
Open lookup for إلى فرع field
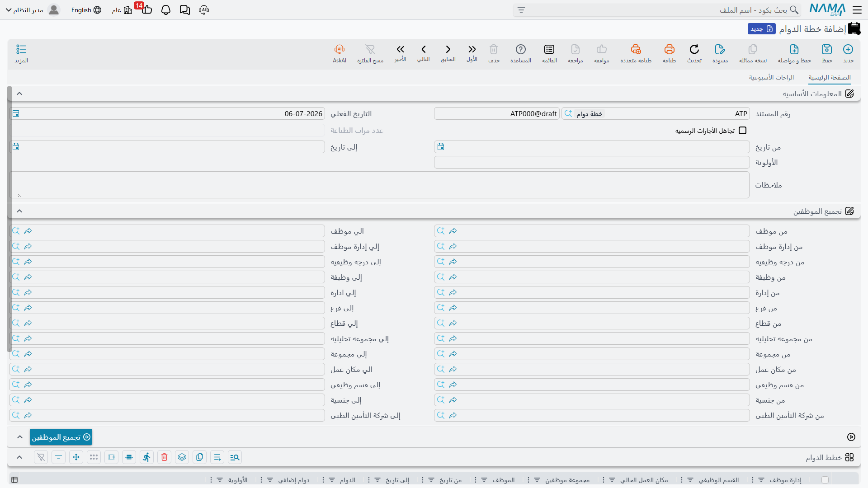(x=16, y=308)
